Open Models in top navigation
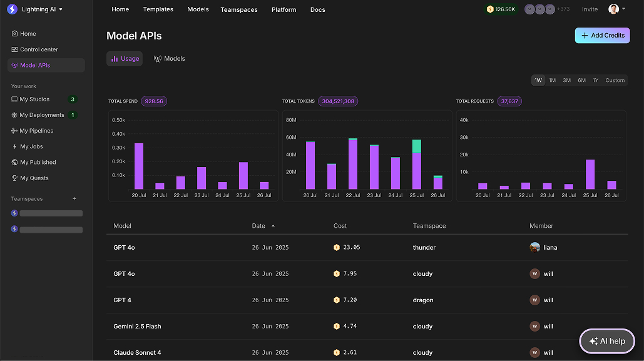This screenshot has width=644, height=361. tap(198, 9)
